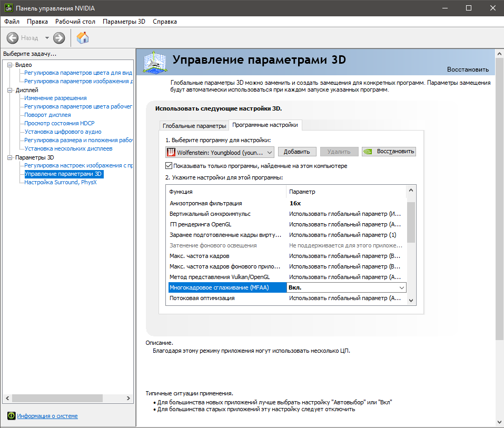The width and height of the screenshot is (504, 428).
Task: Open the Файл menu
Action: (12, 22)
